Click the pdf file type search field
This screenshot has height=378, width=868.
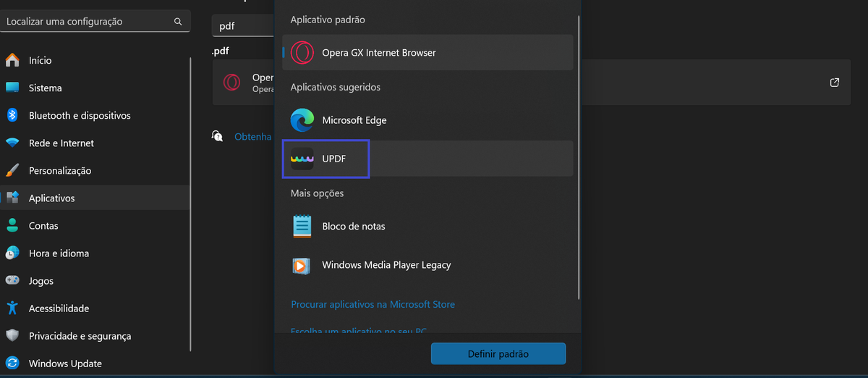[x=243, y=26]
